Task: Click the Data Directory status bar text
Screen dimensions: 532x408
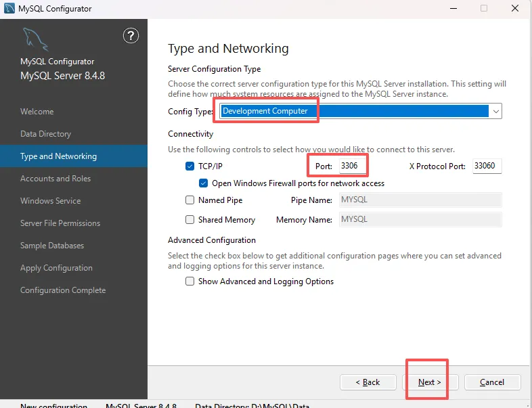Action: coord(252,405)
